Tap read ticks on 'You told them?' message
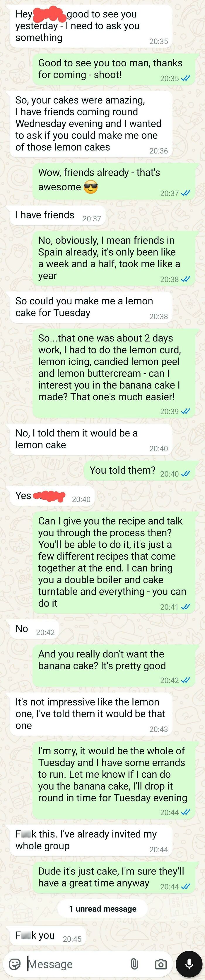Image resolution: width=205 pixels, height=980 pixels. click(x=186, y=474)
